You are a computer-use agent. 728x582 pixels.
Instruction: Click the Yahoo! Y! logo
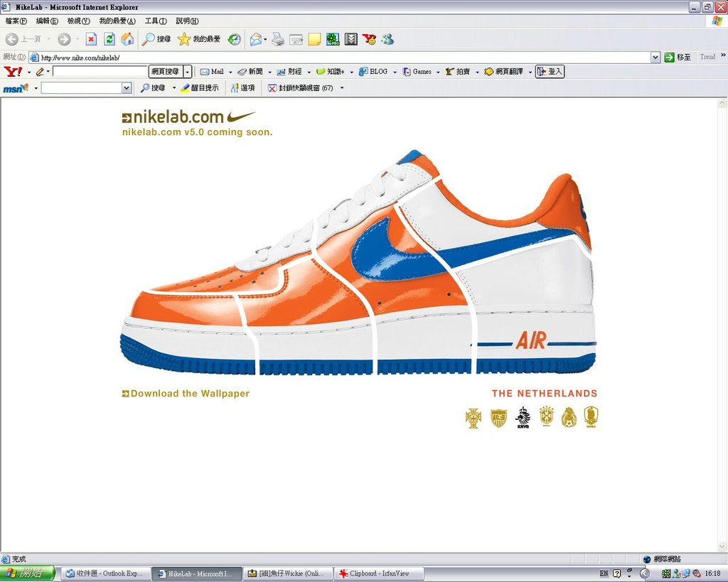click(x=13, y=72)
